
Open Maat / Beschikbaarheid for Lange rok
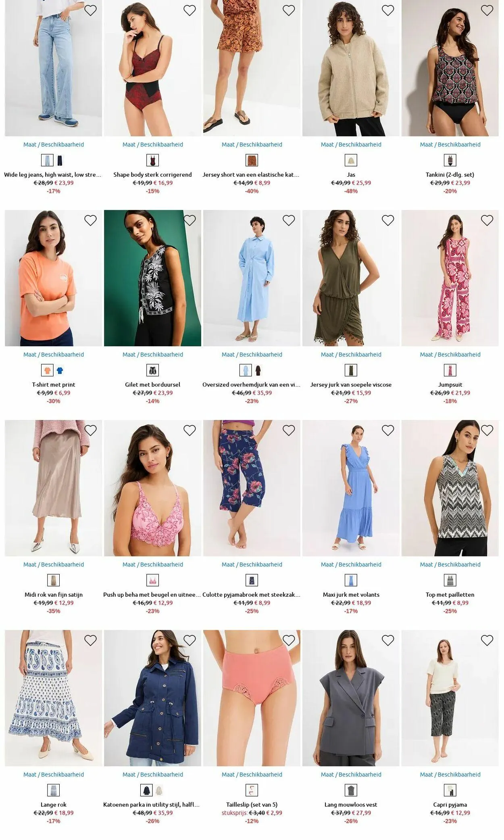click(x=54, y=774)
